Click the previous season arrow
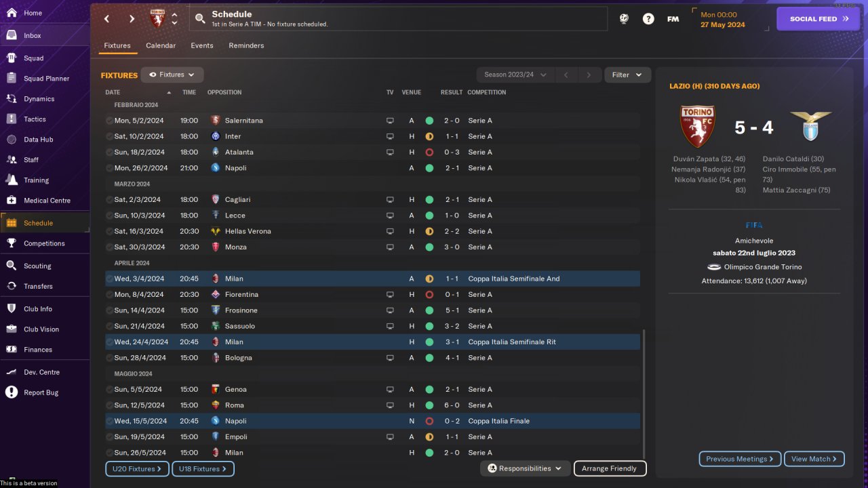This screenshot has width=868, height=488. click(x=566, y=75)
